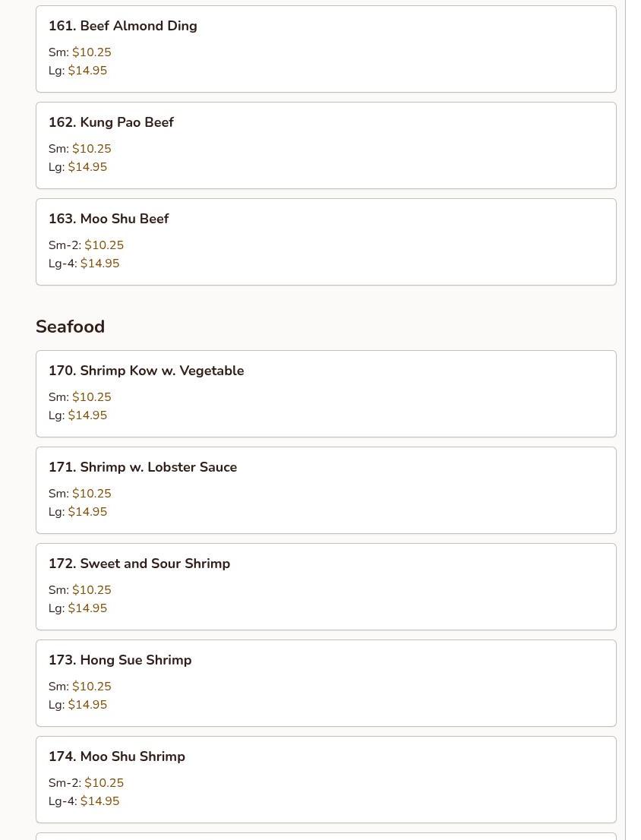Pick Small $10.25 for Kung Pao Beef

[x=92, y=148]
